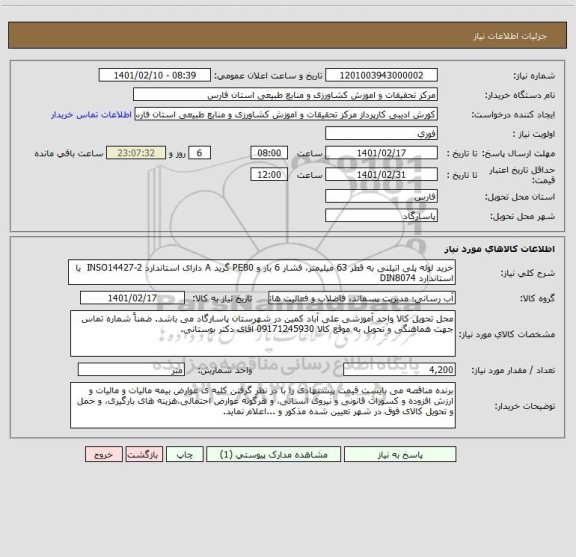Screen dimensions: 576x557
Task: Click the پاسخ به نیاز button
Action: pos(400,454)
